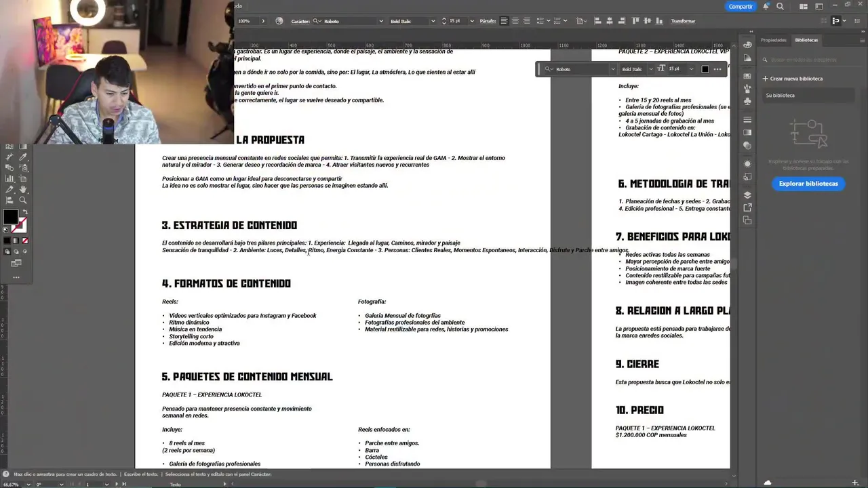Screen dimensions: 868x488
Task: Open the Gradient panel icon in dock
Action: tap(747, 132)
